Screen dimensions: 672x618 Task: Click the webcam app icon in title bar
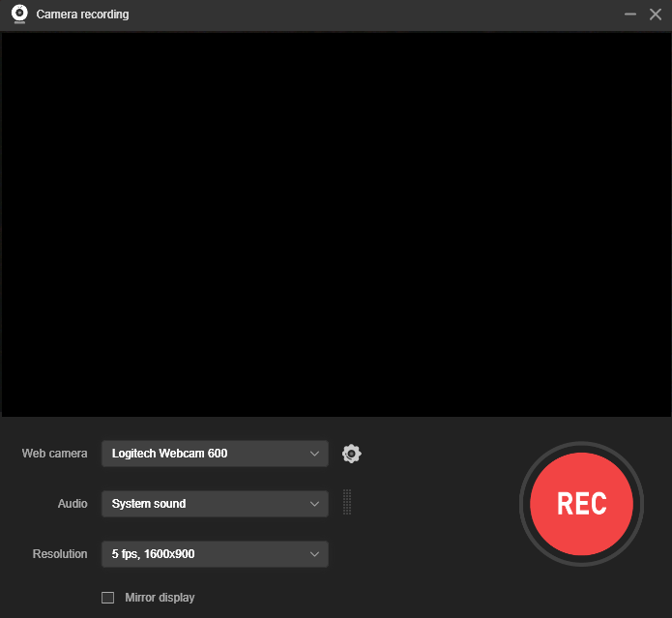point(19,14)
